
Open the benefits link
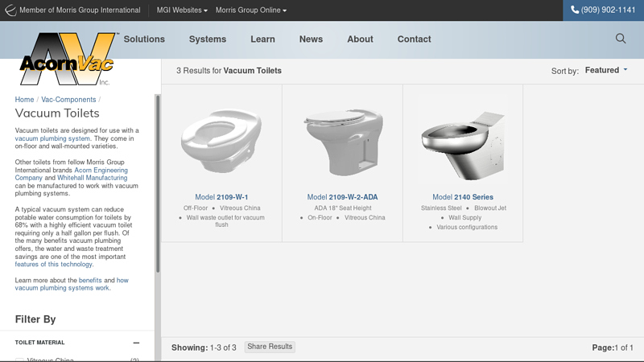[x=90, y=280]
